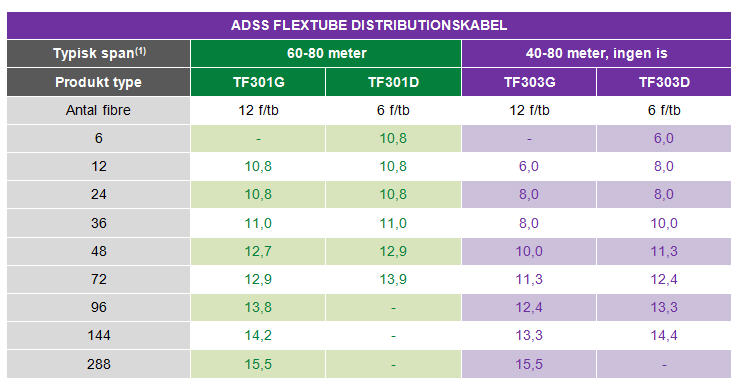Screen dimensions: 739x387
Task: Select the Antal fibre row label
Action: [99, 110]
